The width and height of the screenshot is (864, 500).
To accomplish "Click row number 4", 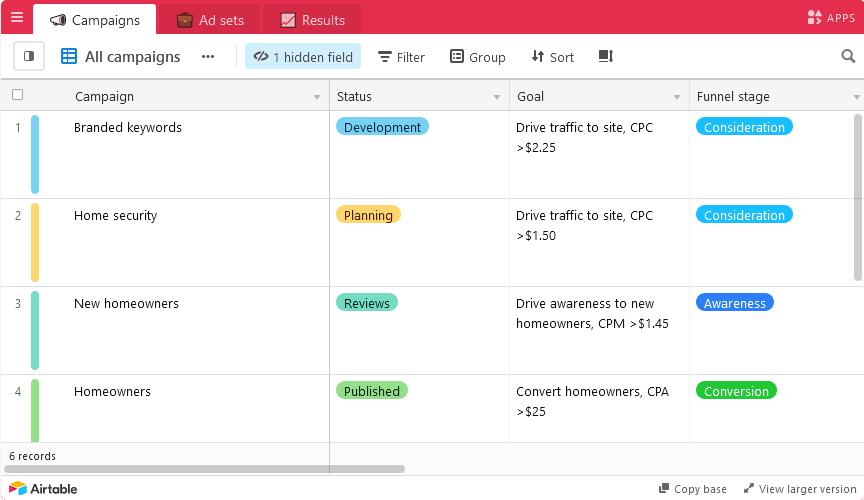I will click(18, 392).
